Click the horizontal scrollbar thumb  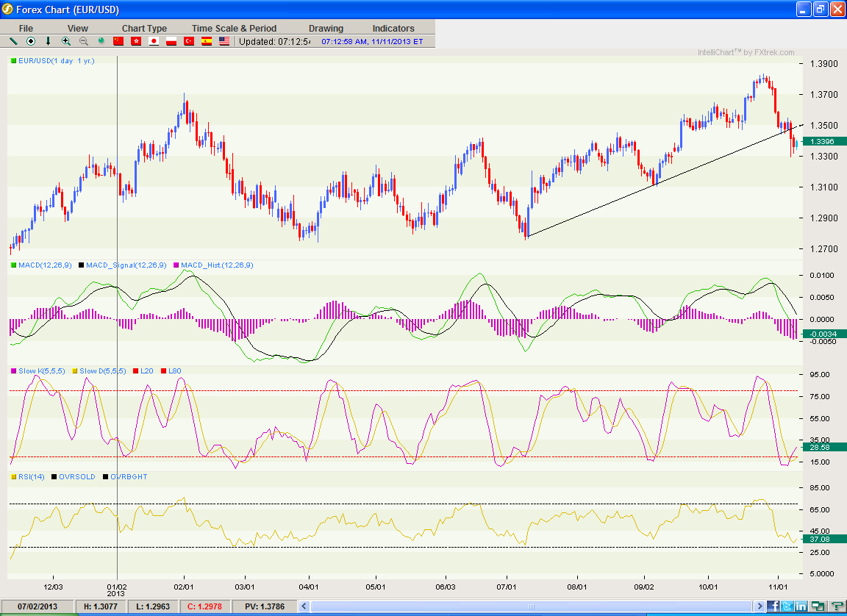pyautogui.click(x=532, y=606)
